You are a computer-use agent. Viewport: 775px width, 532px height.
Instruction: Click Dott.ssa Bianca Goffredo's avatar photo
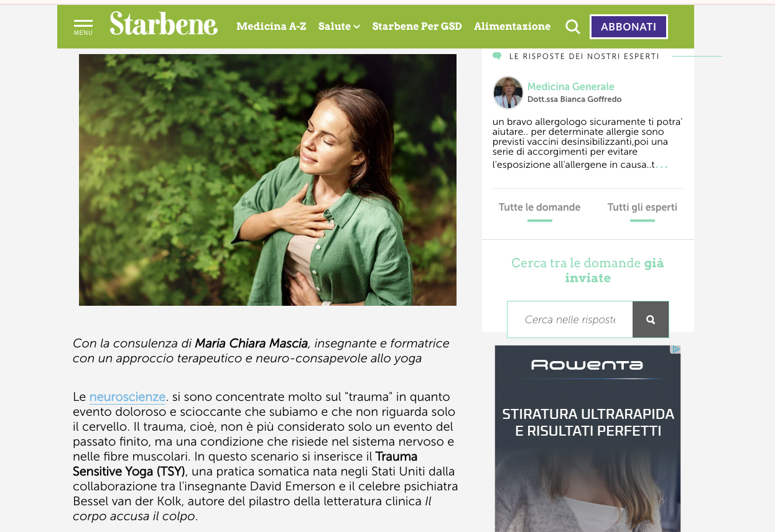508,93
